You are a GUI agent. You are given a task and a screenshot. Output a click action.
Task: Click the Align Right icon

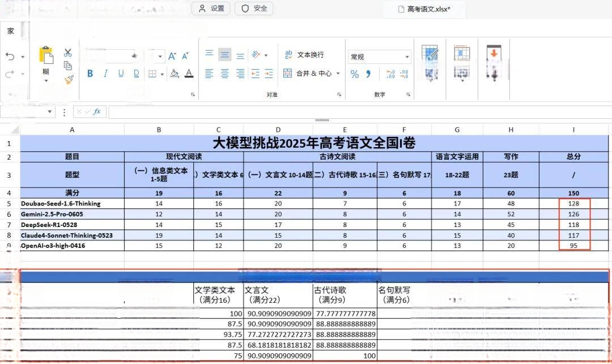pos(240,73)
